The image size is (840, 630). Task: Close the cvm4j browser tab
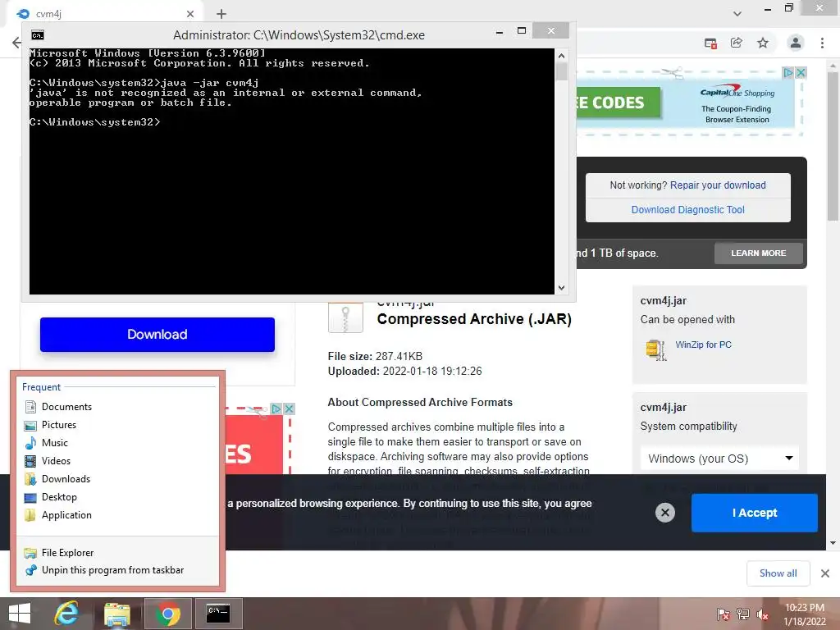pyautogui.click(x=190, y=14)
